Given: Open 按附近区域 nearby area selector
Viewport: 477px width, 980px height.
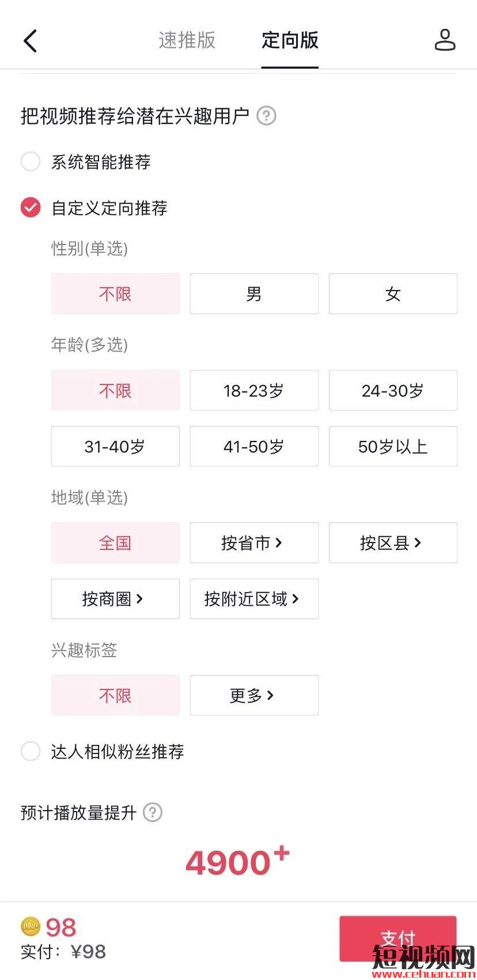Looking at the screenshot, I should 254,599.
